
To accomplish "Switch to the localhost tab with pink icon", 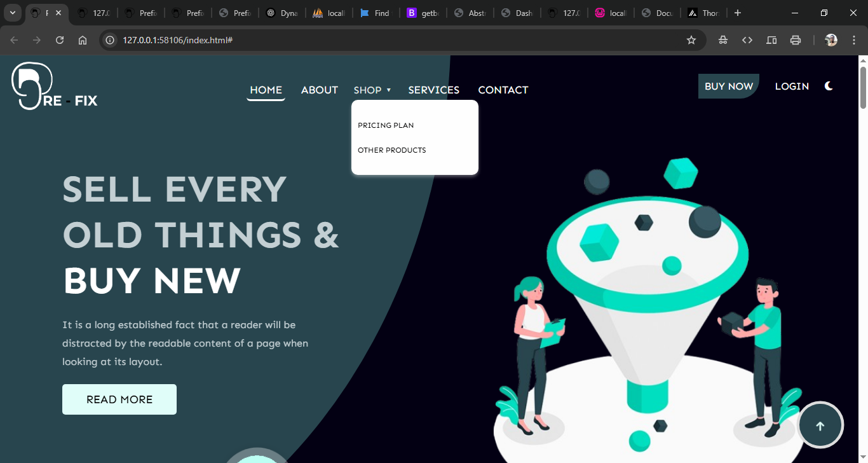I will (611, 13).
